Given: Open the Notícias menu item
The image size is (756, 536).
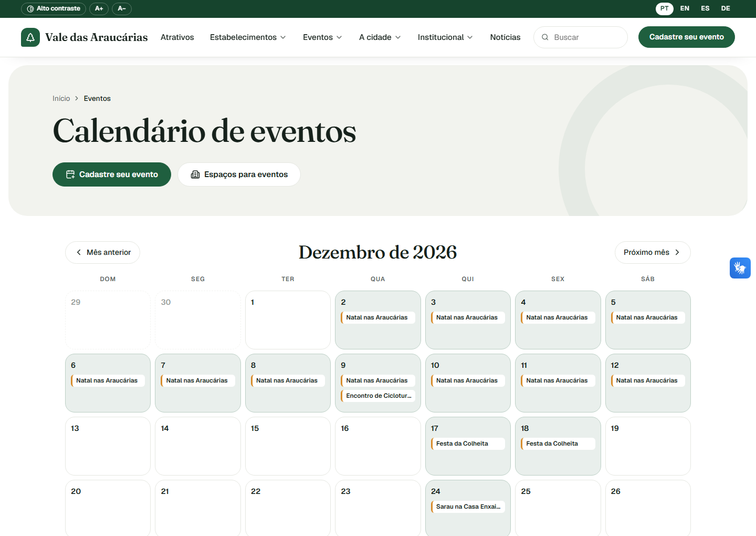Looking at the screenshot, I should (x=505, y=37).
